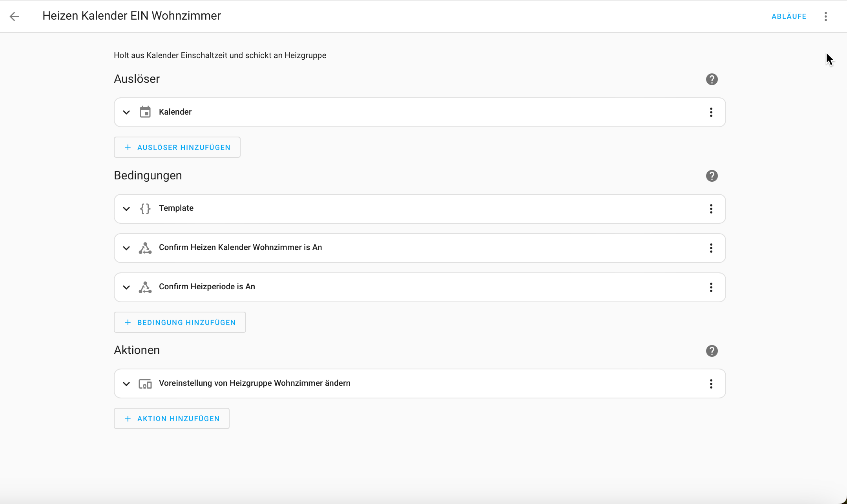This screenshot has height=504, width=847.
Task: Open the ABLÄUFE traces link
Action: pos(789,16)
